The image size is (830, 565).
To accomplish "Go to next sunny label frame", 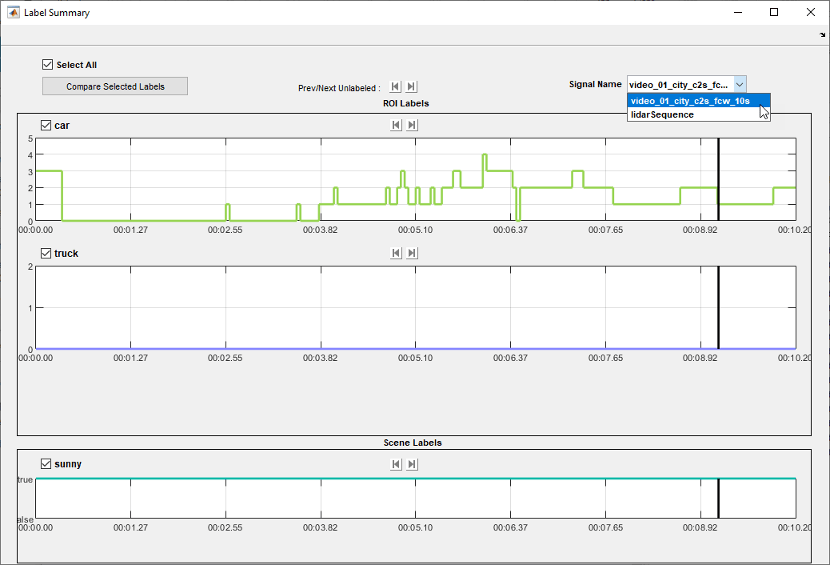I will tap(412, 464).
